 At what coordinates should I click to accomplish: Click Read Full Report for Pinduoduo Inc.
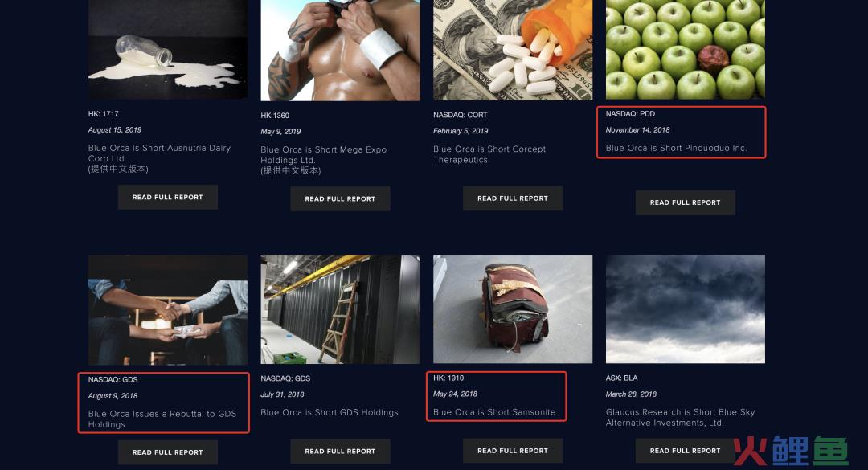pyautogui.click(x=686, y=202)
